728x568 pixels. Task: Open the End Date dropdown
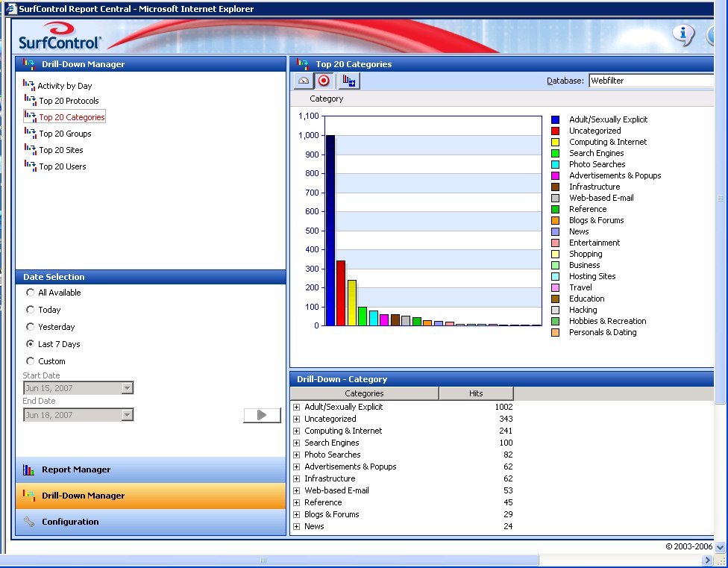(127, 415)
